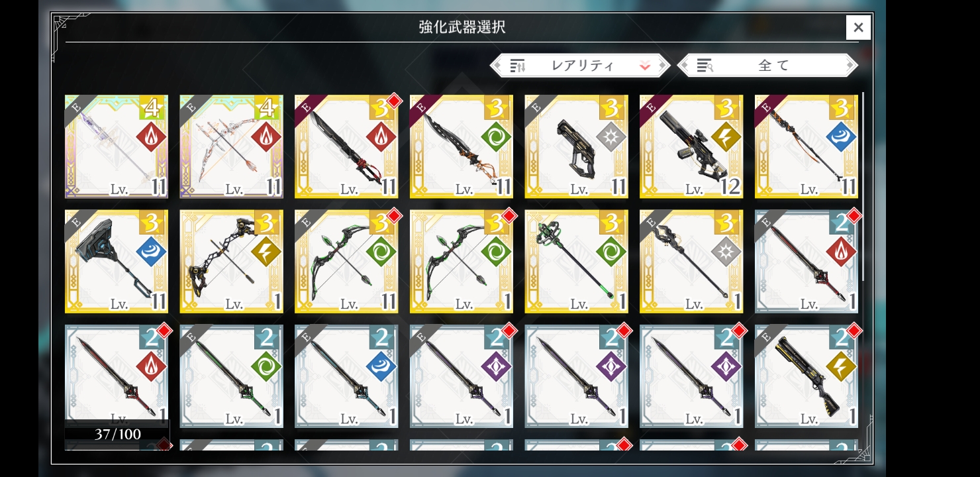Click the filter search icon beside 全て
This screenshot has height=477, width=980.
click(x=705, y=66)
